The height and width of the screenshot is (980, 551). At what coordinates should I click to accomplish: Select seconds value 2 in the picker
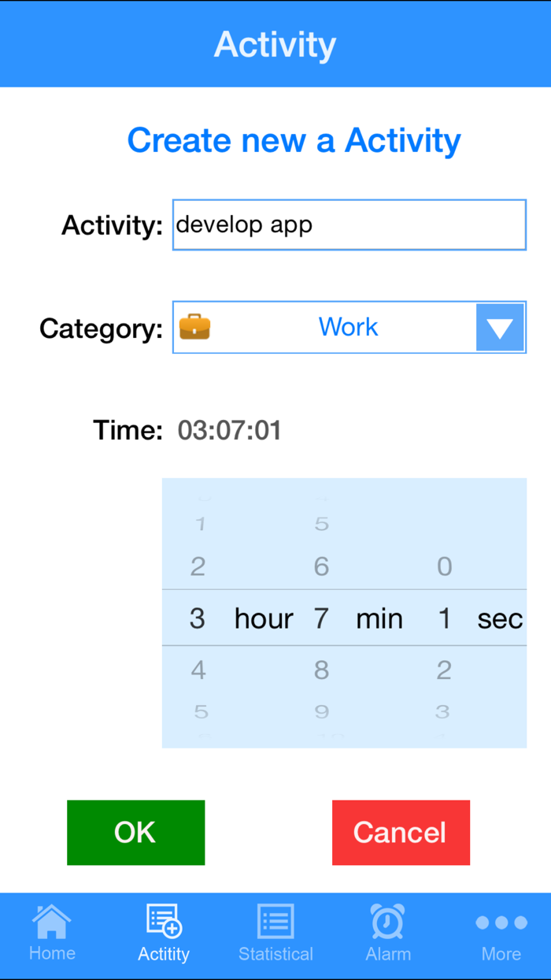444,669
